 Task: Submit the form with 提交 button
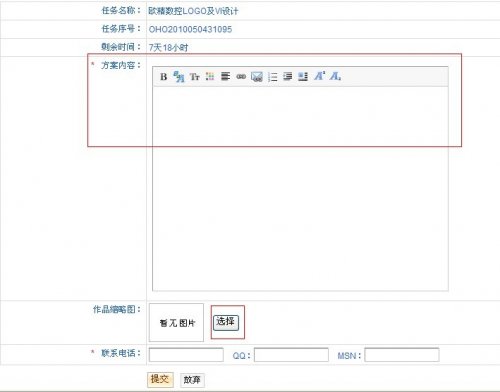(160, 380)
